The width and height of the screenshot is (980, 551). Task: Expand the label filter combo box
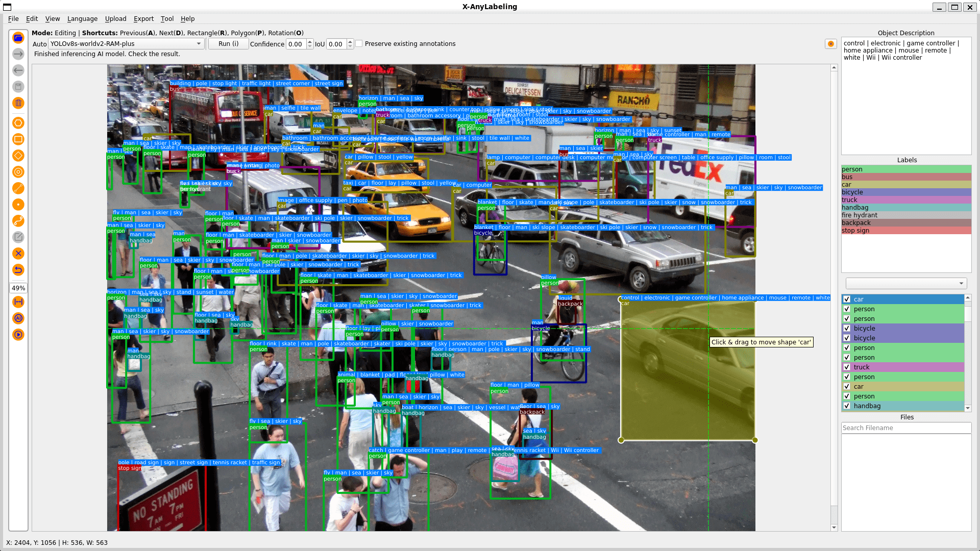pyautogui.click(x=906, y=284)
